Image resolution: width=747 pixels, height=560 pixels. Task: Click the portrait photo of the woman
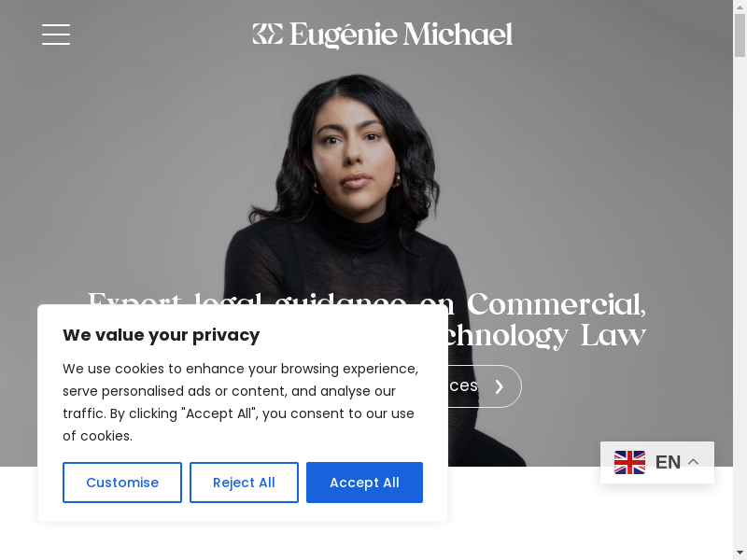355,190
